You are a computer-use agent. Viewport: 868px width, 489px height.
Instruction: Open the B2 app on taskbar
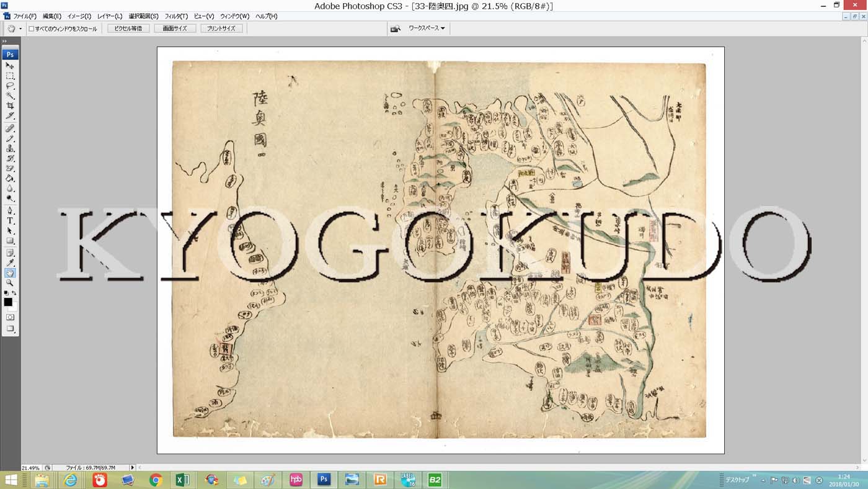coord(435,480)
